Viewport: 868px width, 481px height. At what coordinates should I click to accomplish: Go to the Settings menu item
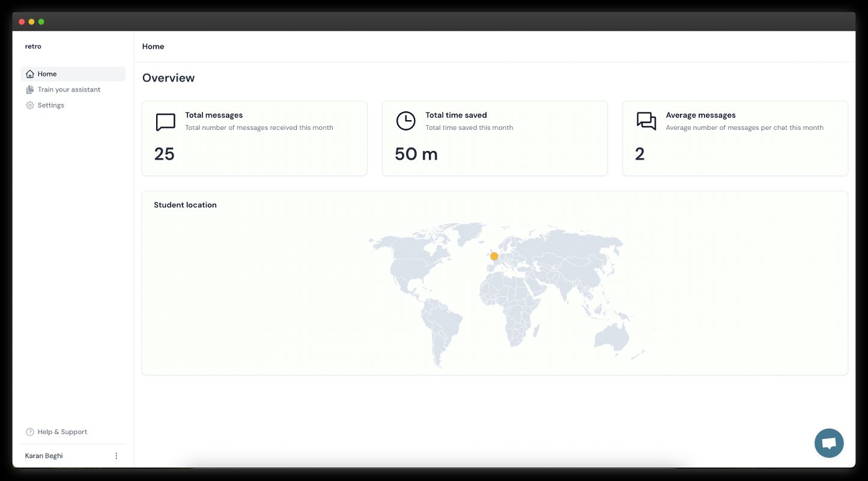(51, 105)
